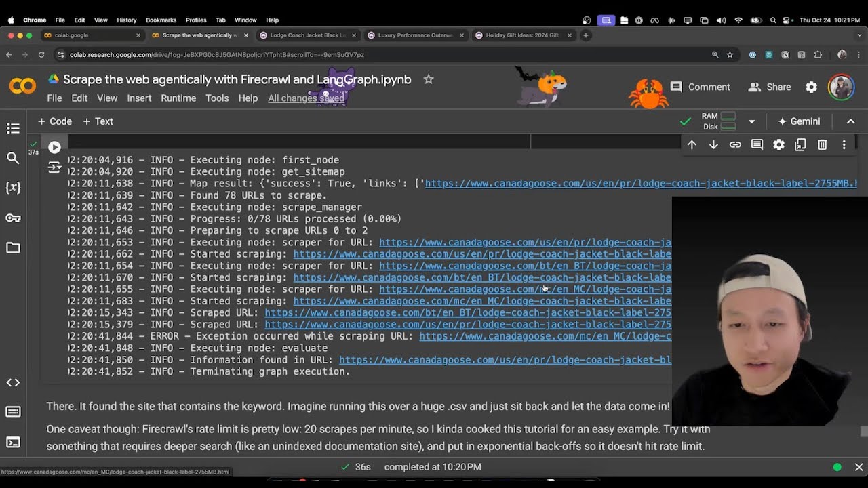Reload the page
This screenshot has height=488, width=868.
[41, 54]
